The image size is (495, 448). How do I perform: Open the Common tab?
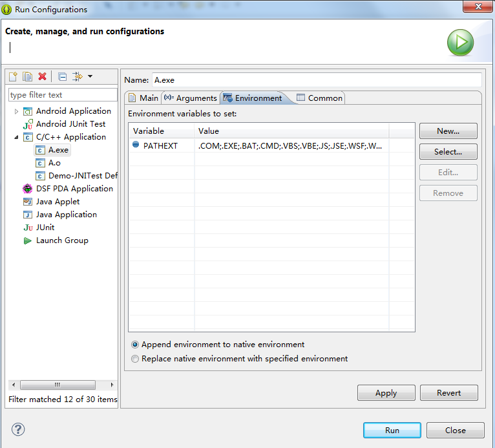coord(319,98)
